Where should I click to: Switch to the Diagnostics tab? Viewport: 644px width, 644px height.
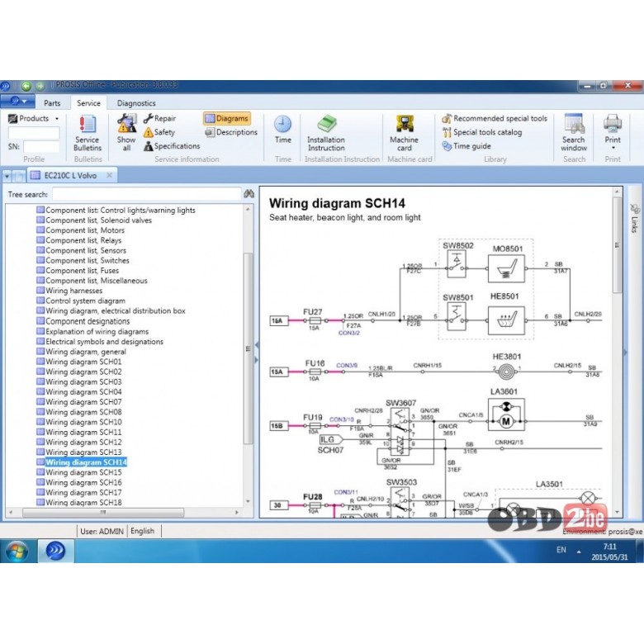pos(136,102)
